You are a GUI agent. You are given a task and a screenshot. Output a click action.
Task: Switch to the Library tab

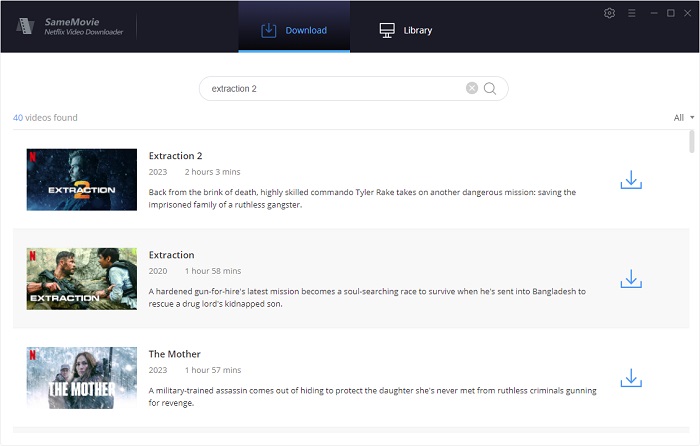coord(405,30)
